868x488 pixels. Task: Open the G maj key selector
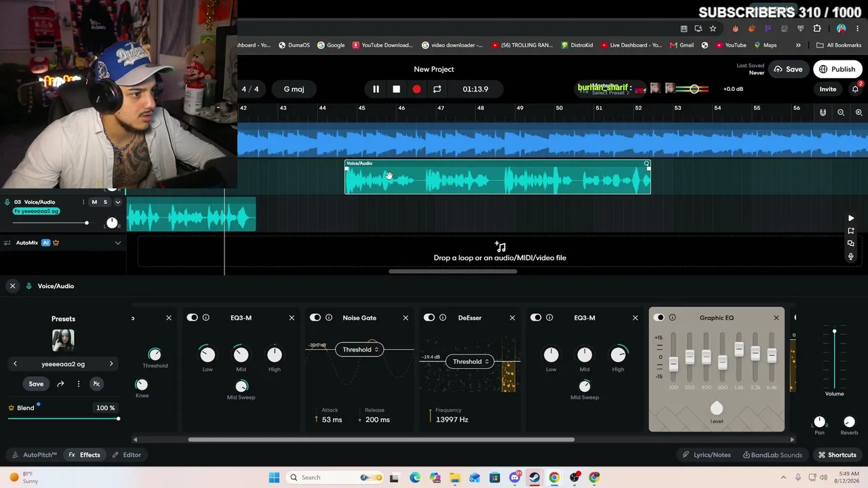(x=294, y=89)
